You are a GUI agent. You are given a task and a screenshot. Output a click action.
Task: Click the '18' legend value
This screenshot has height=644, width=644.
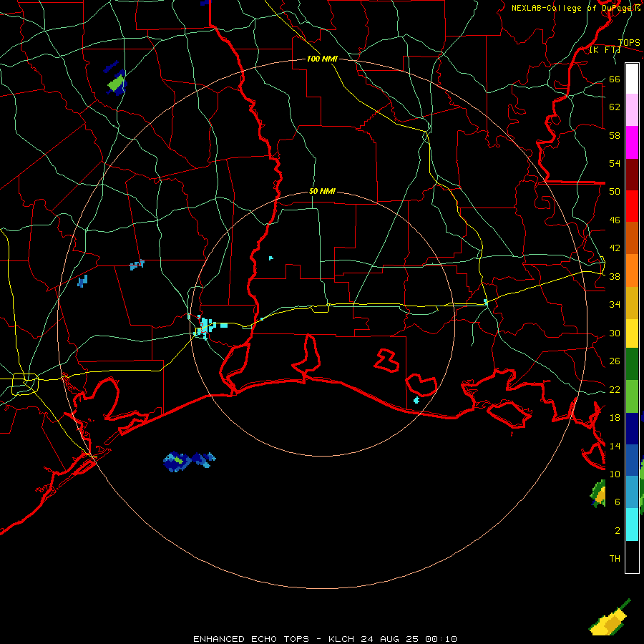615,418
